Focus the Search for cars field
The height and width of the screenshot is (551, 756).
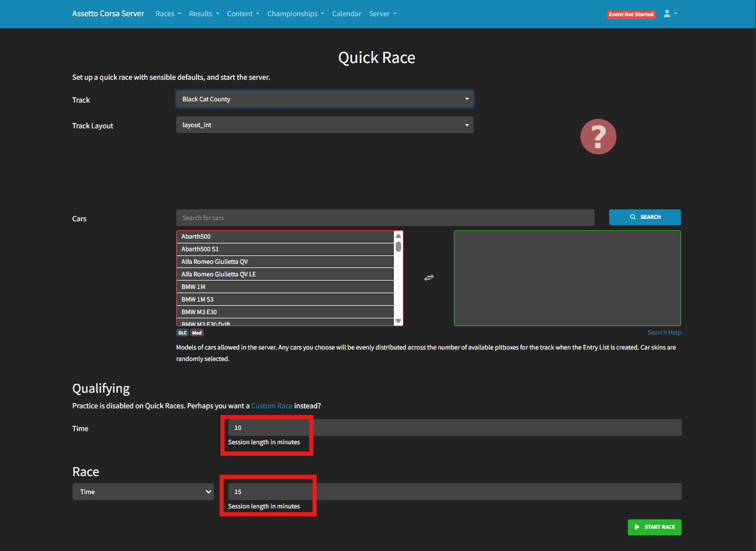385,218
